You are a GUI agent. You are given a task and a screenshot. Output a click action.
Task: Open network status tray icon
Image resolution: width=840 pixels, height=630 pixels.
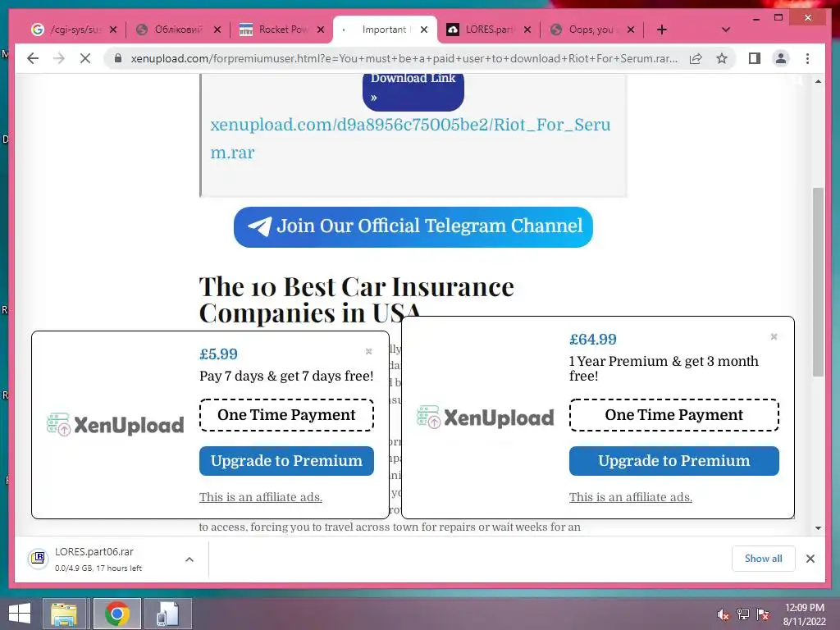[742, 614]
